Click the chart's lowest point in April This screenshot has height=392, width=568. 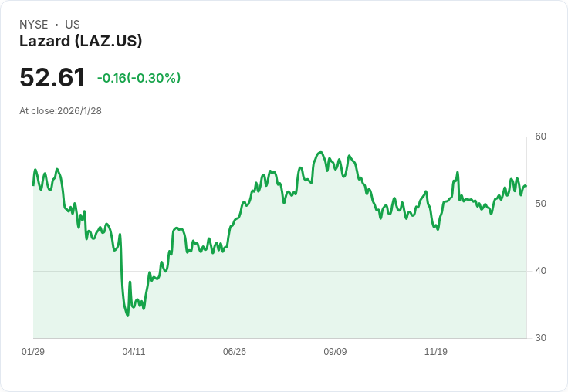click(127, 315)
